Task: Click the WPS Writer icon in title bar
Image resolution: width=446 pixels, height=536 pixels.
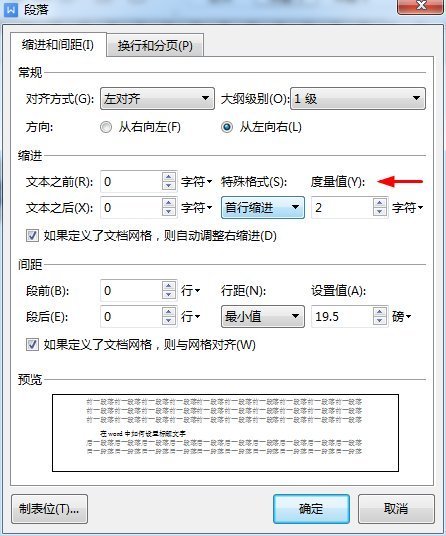Action: 11,10
